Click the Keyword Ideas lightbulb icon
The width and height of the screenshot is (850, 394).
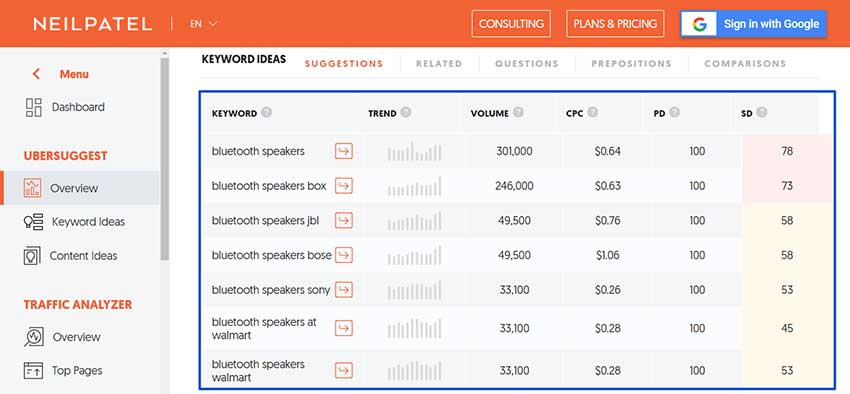pos(34,222)
